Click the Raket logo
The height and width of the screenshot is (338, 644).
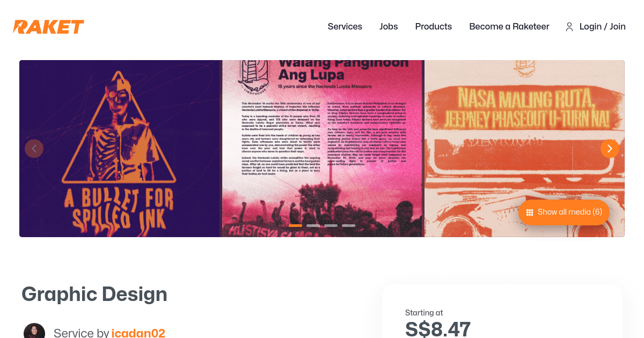49,27
